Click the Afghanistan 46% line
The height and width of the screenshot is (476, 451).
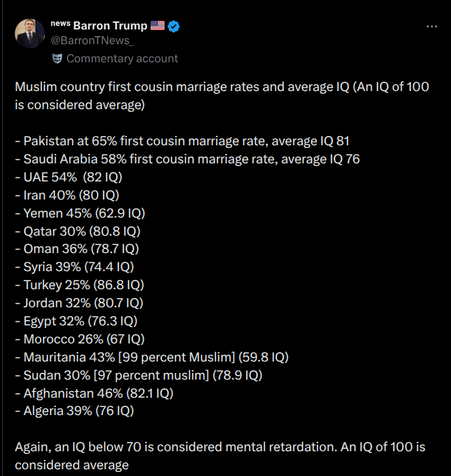point(94,394)
